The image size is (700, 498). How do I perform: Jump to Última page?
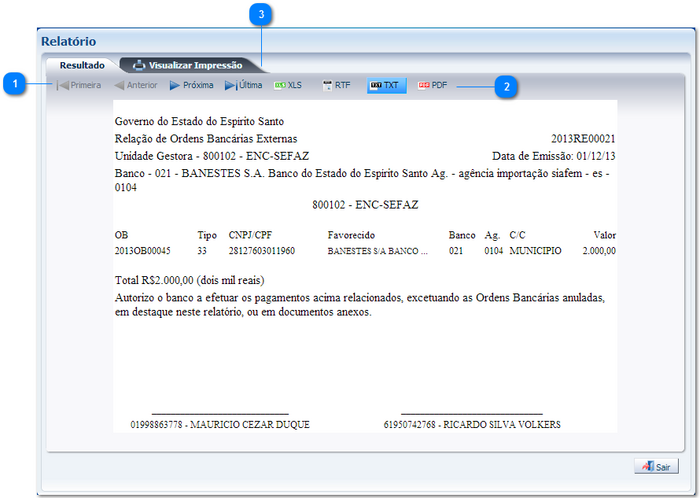click(243, 86)
